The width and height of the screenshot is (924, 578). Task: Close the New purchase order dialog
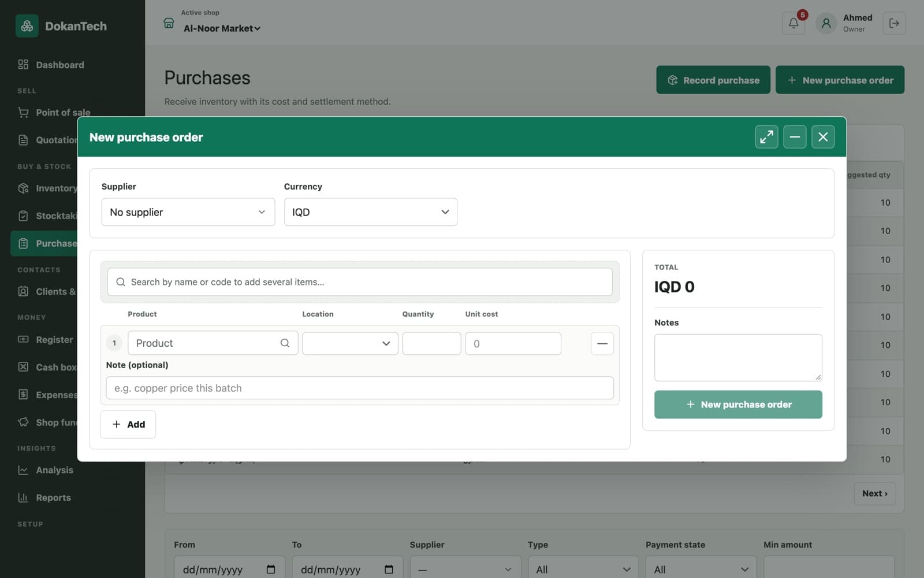[x=823, y=137]
